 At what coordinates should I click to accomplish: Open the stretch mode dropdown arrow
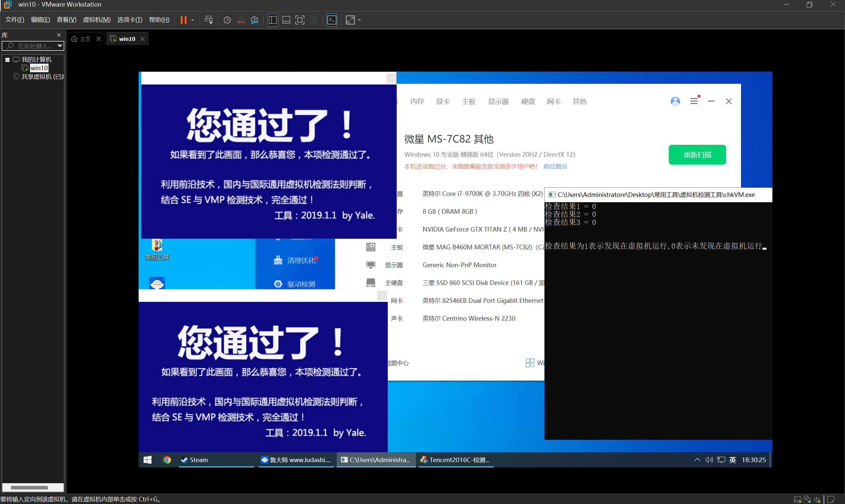[x=359, y=20]
